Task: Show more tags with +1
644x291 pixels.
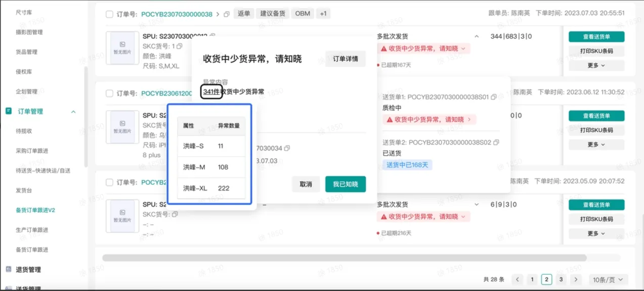Action: [323, 14]
